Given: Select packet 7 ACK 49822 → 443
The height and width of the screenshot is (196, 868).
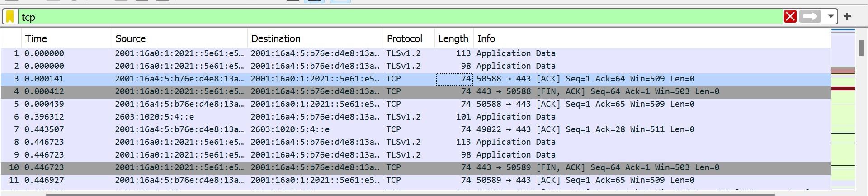Looking at the screenshot, I should tap(415, 129).
